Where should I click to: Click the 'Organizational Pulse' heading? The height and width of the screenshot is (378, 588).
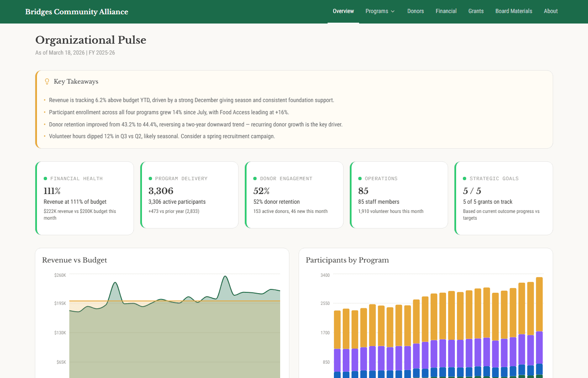pos(91,40)
